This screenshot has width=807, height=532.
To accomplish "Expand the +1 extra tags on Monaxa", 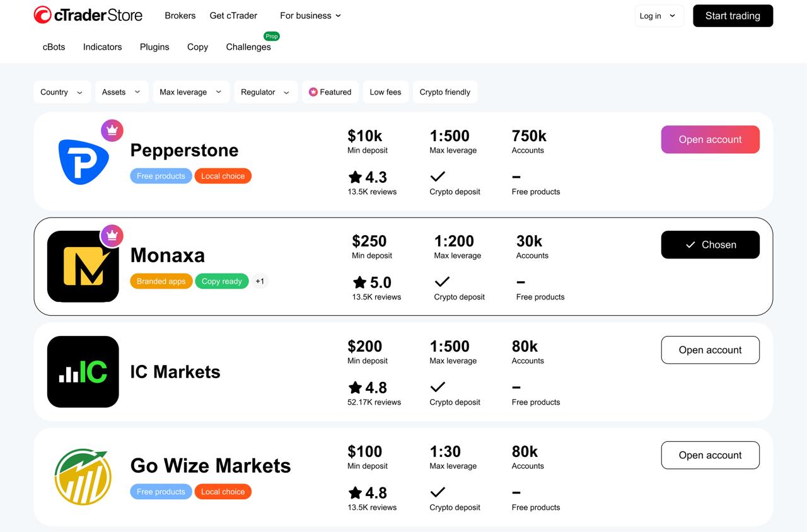I will pos(260,281).
